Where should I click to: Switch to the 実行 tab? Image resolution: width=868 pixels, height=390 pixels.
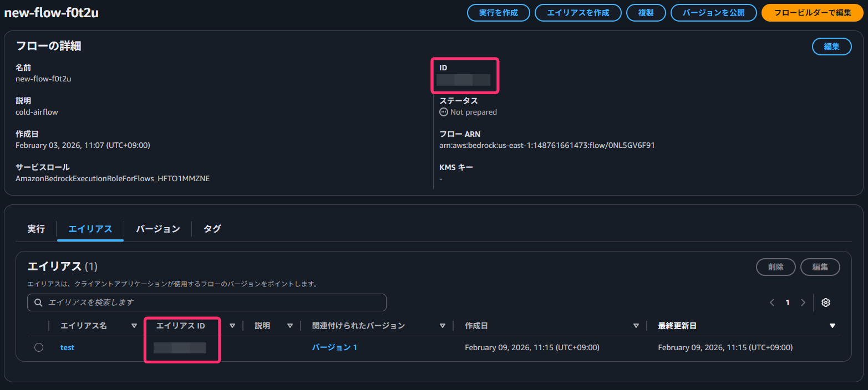tap(36, 229)
